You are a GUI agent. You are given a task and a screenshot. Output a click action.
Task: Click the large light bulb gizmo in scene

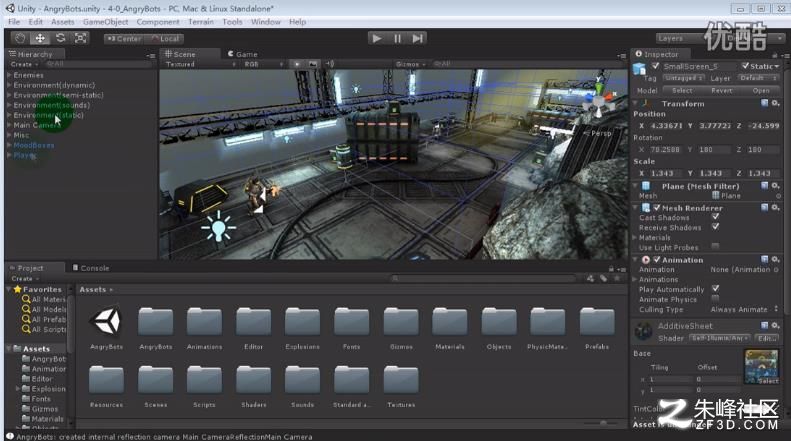pyautogui.click(x=218, y=227)
